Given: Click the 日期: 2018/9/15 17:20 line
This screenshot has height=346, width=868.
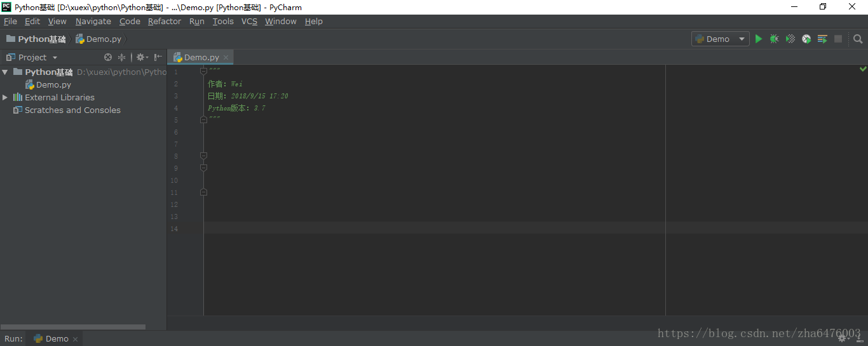Looking at the screenshot, I should [x=248, y=96].
